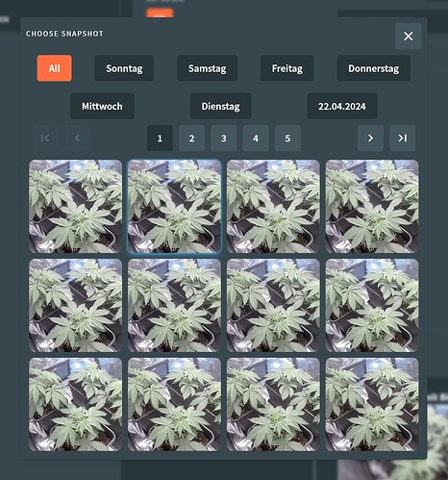
Task: Show Donnerstag snapshots
Action: click(374, 68)
